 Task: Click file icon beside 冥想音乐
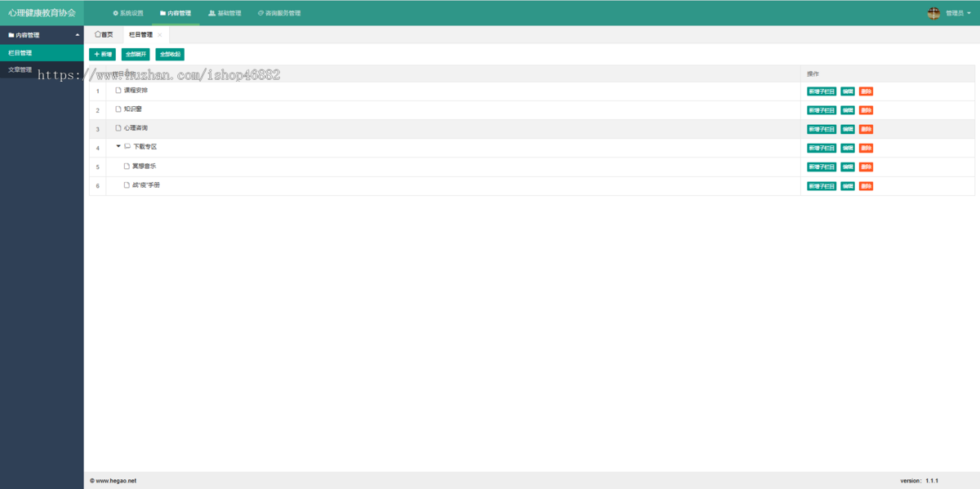pos(127,166)
